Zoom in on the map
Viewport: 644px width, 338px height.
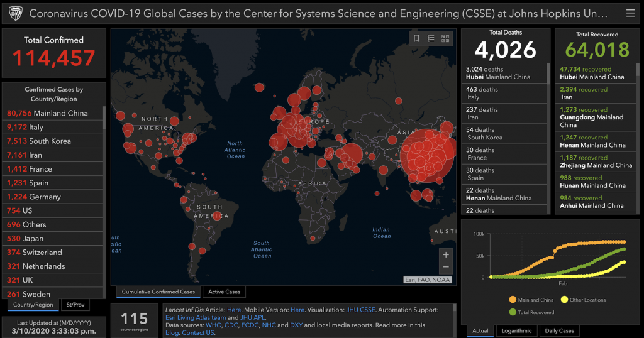[446, 254]
